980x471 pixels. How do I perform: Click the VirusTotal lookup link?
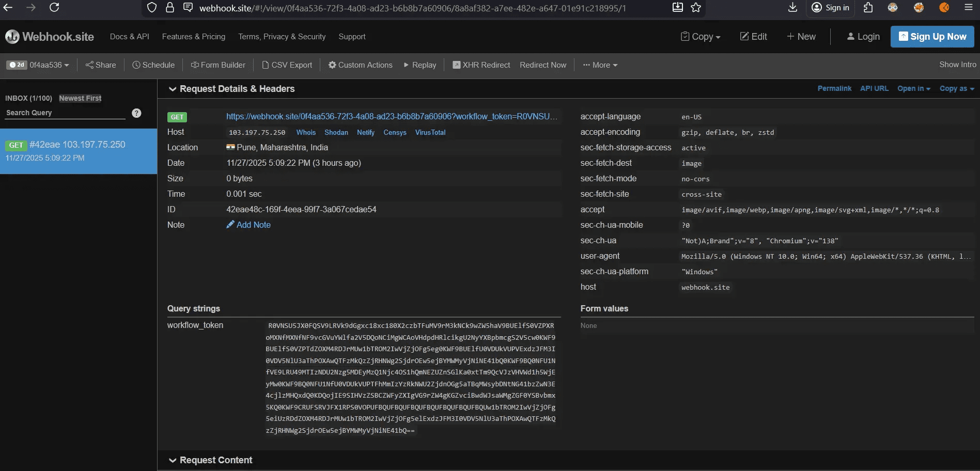tap(430, 133)
